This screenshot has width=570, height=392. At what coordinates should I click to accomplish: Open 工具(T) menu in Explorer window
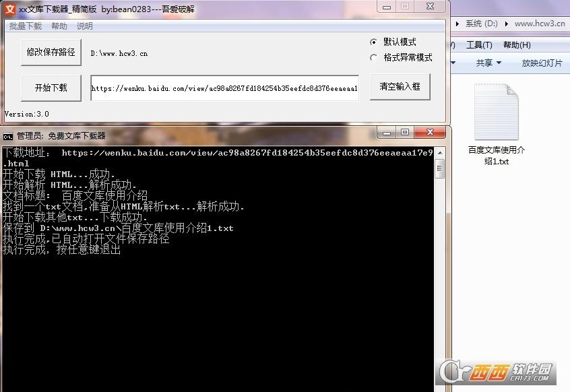coord(479,45)
